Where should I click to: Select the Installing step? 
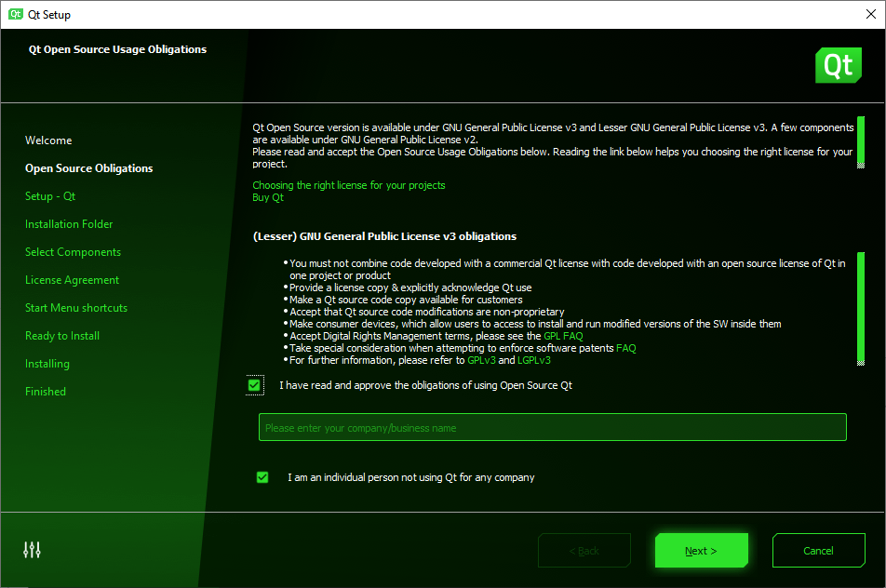(47, 364)
